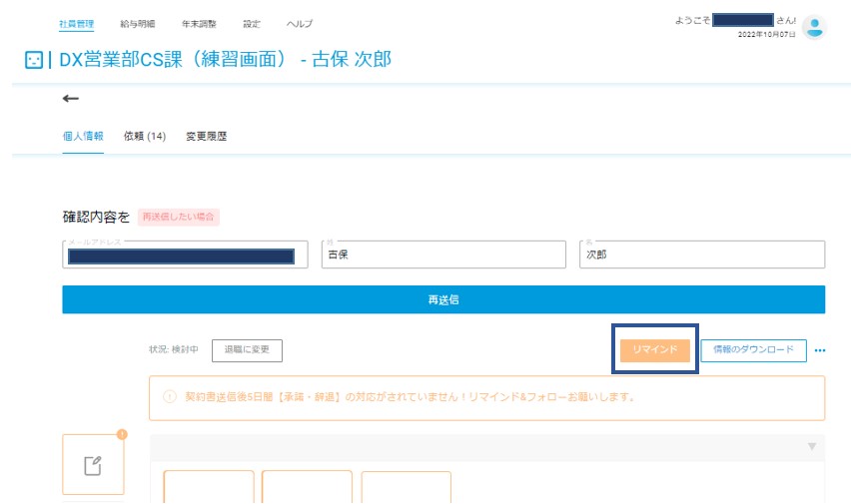Click the back arrow icon
This screenshot has height=504, width=851.
point(71,98)
